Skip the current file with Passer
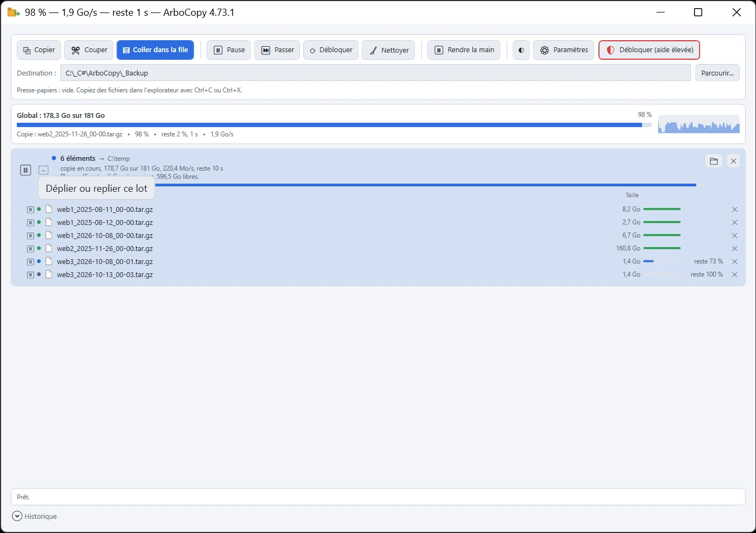Screen dimensions: 756x533 [x=277, y=50]
